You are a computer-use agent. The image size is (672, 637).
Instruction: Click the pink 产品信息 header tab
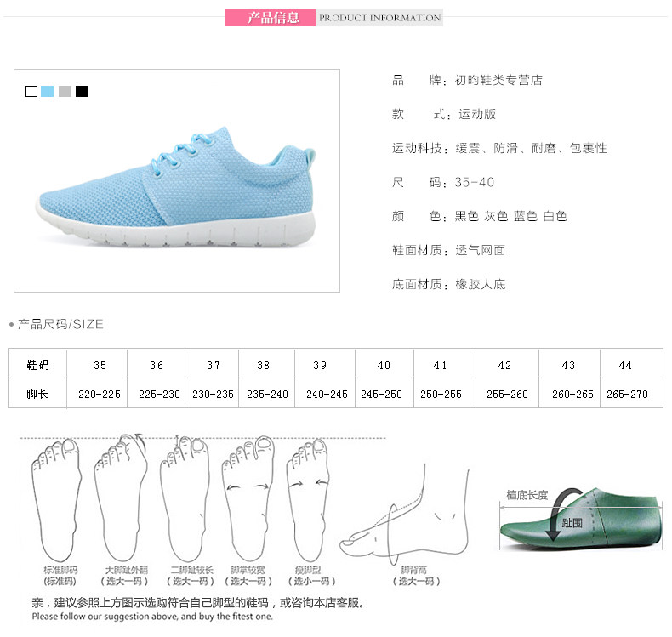pyautogui.click(x=271, y=18)
